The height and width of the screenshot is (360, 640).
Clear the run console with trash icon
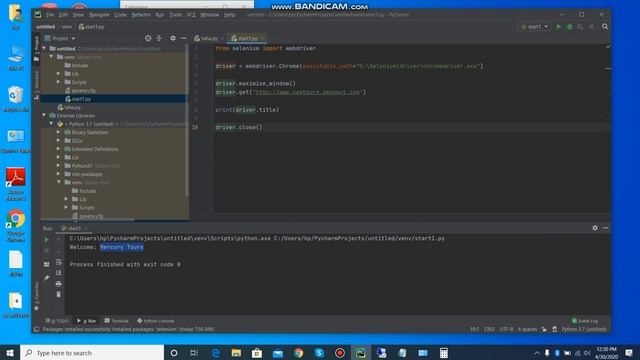(x=58, y=294)
